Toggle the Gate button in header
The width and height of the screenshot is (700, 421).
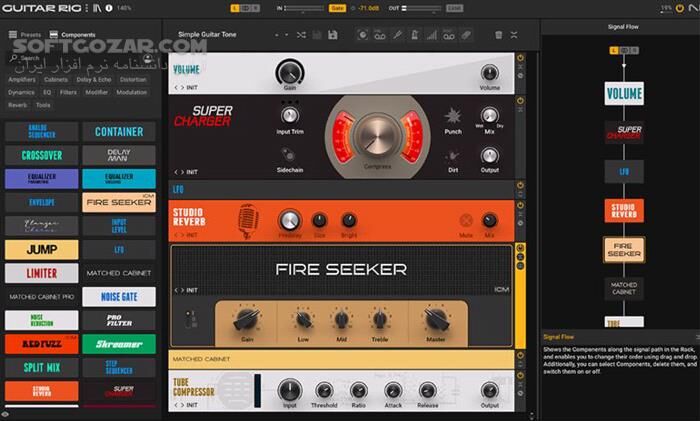click(x=337, y=8)
